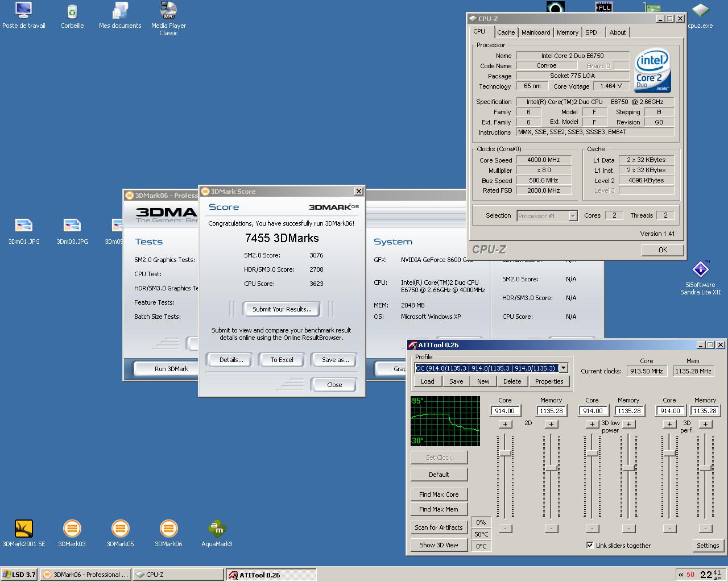Click the Intel Core 2 Duo logo
The image size is (728, 582).
[652, 71]
